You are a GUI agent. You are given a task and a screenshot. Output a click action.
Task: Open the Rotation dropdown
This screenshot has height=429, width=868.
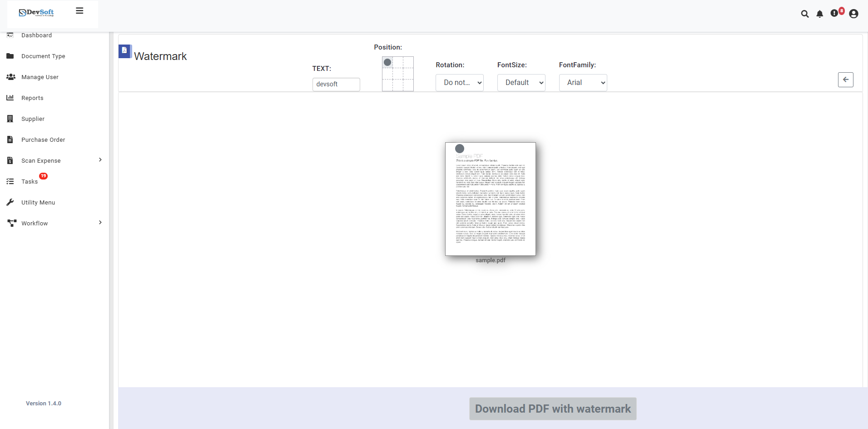tap(459, 83)
